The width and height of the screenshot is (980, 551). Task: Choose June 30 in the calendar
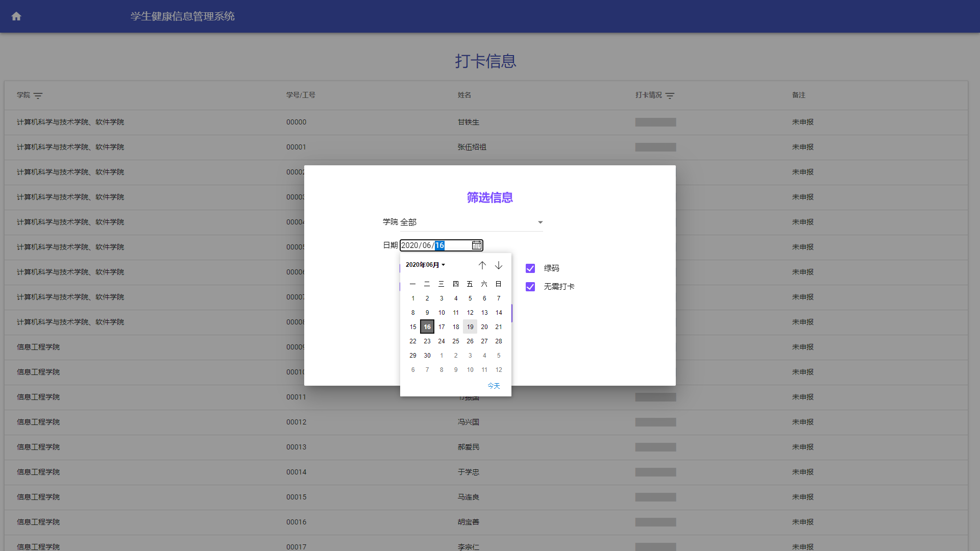point(427,356)
